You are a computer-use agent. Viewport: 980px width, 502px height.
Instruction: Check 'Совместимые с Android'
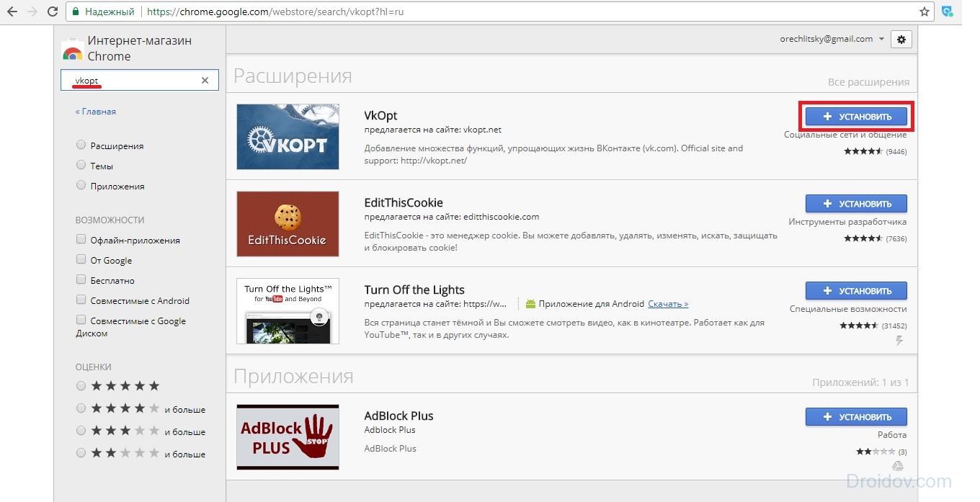pyautogui.click(x=81, y=300)
